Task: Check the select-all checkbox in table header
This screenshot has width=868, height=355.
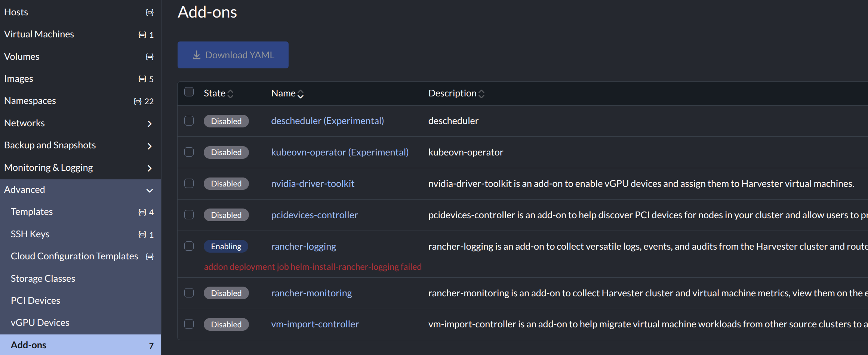Action: pos(189,91)
